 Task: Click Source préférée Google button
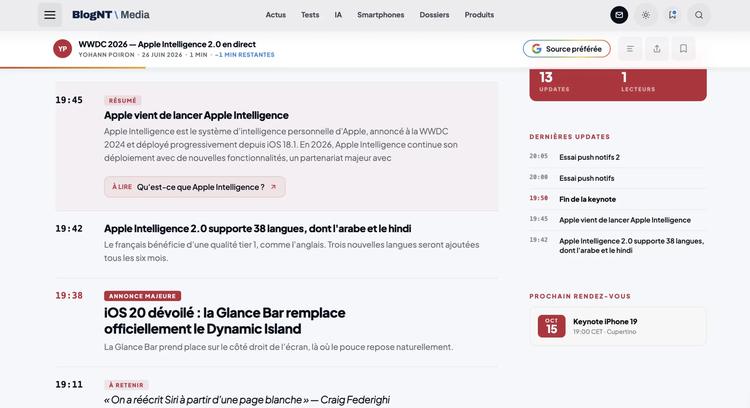(x=566, y=49)
